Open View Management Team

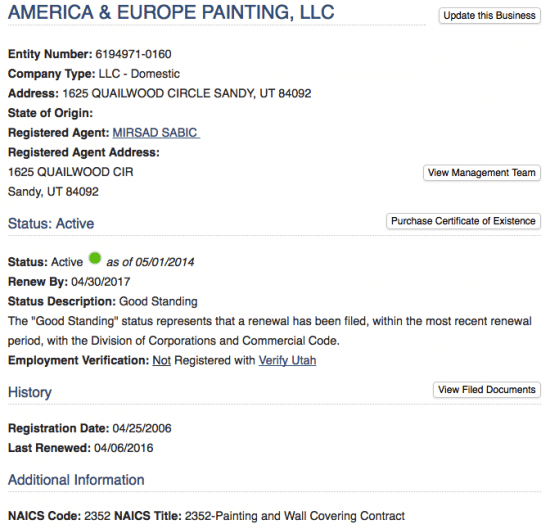482,173
